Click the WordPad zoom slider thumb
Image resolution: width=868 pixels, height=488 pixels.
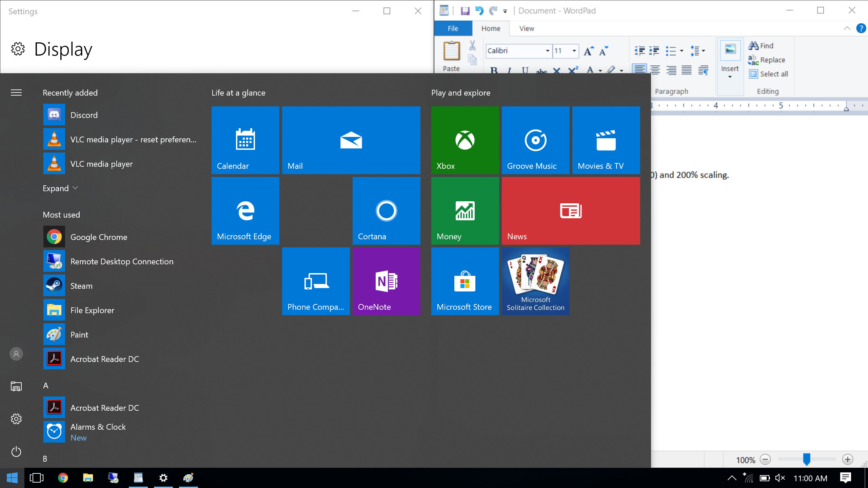[807, 459]
